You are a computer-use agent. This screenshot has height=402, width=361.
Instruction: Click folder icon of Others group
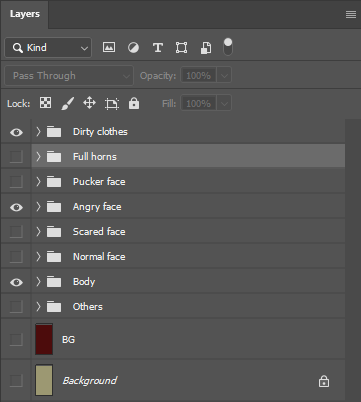54,307
